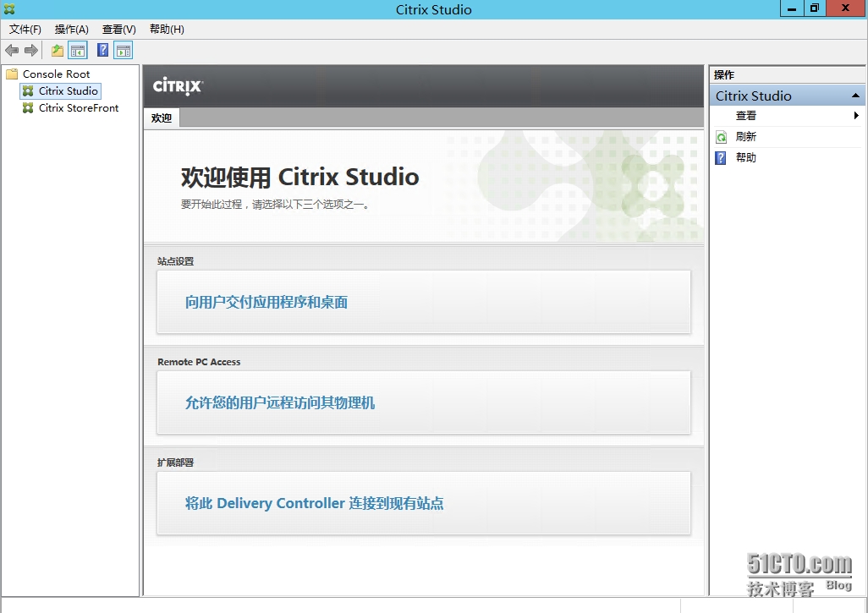Close the Citrix Studio window
Image resolution: width=868 pixels, height=613 pixels.
(845, 8)
